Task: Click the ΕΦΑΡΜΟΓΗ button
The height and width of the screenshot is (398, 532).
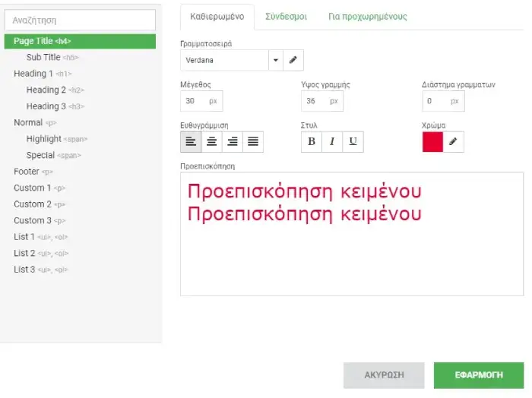Action: [479, 375]
